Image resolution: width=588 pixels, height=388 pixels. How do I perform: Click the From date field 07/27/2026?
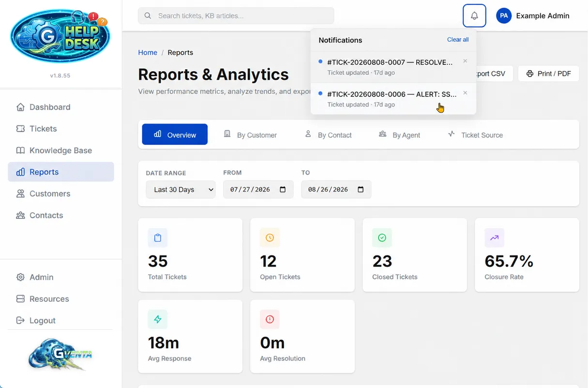coord(258,189)
